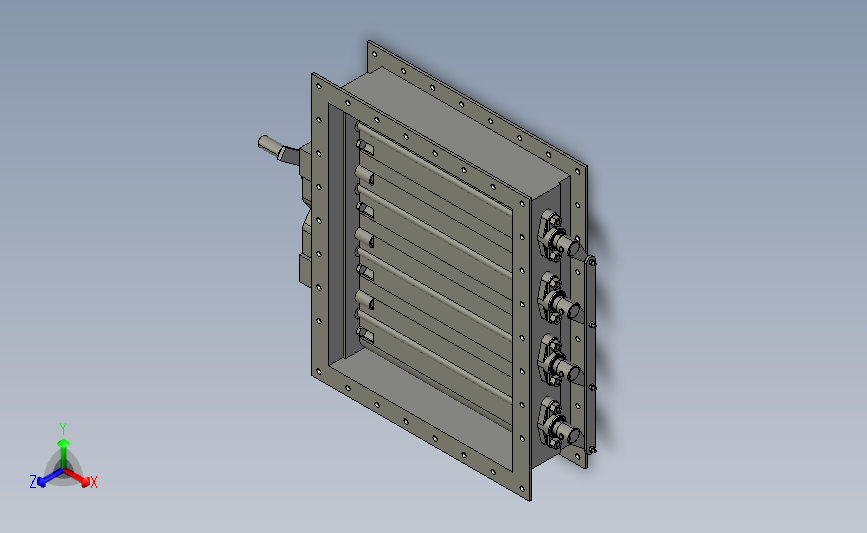
Task: Select the second bearing housing from the top
Action: [556, 300]
